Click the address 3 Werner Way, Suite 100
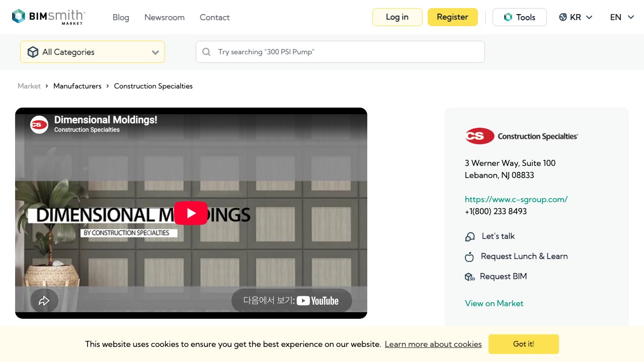The width and height of the screenshot is (644, 362). [510, 163]
